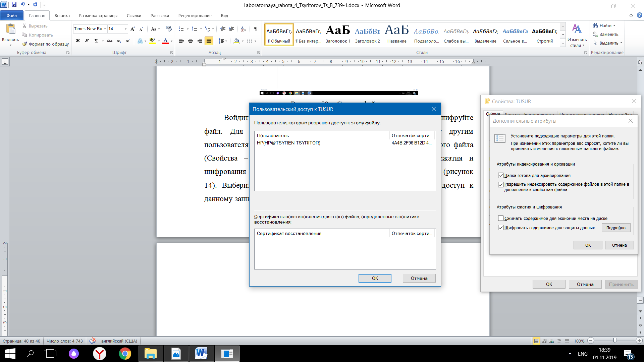The height and width of the screenshot is (362, 644).
Task: Open font color dropdown arrow
Action: tap(171, 41)
